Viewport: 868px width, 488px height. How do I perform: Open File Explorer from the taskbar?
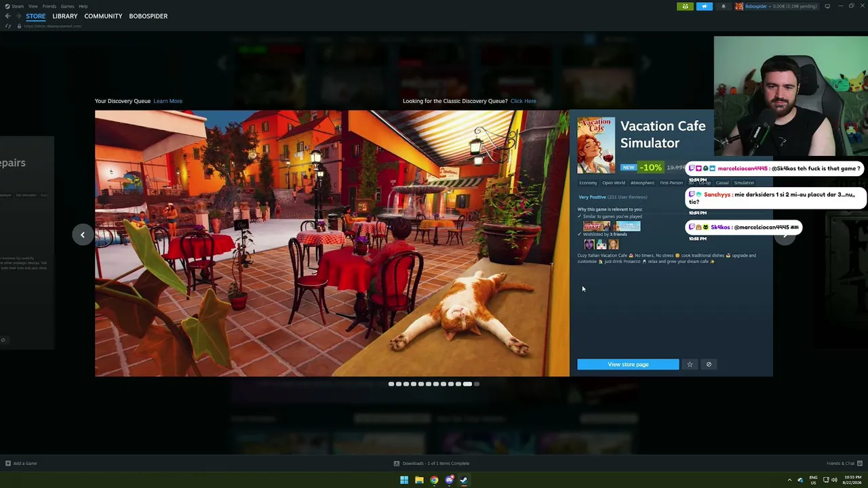pyautogui.click(x=419, y=480)
